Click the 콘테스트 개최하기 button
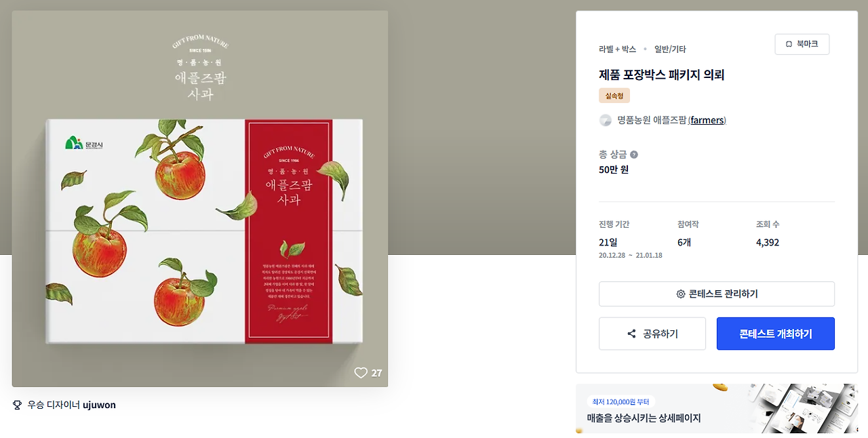This screenshot has height=438, width=868. click(776, 334)
